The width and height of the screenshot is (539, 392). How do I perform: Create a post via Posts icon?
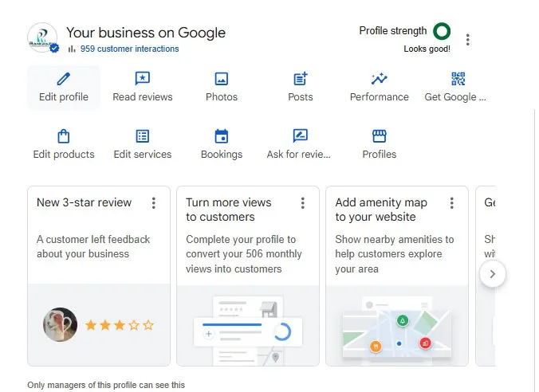301,79
